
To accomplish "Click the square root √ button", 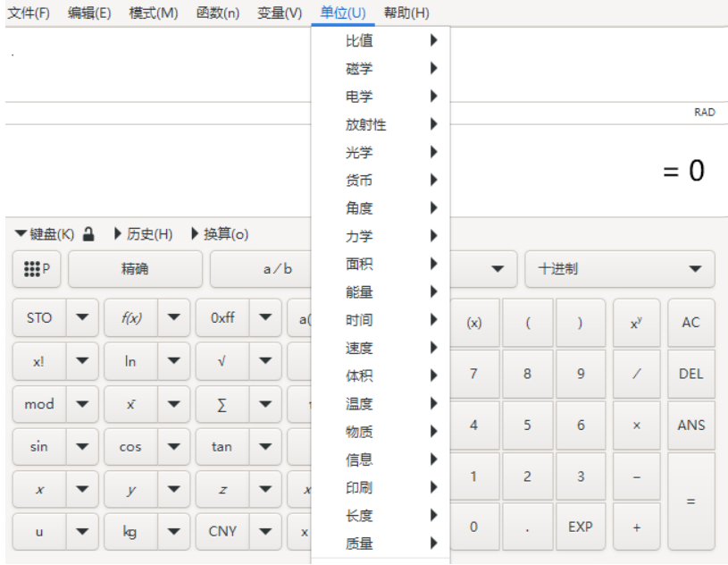I will click(222, 361).
